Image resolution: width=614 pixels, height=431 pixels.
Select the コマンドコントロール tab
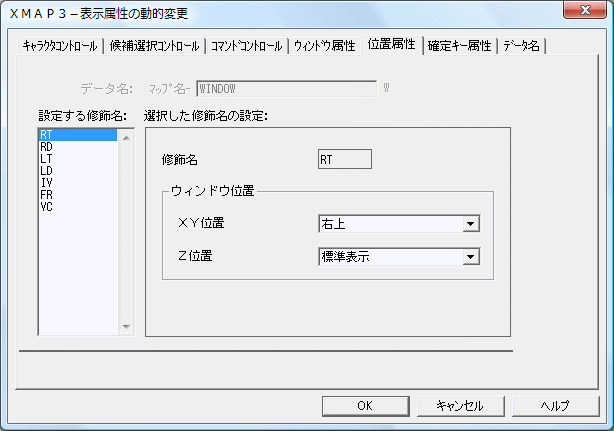click(246, 46)
